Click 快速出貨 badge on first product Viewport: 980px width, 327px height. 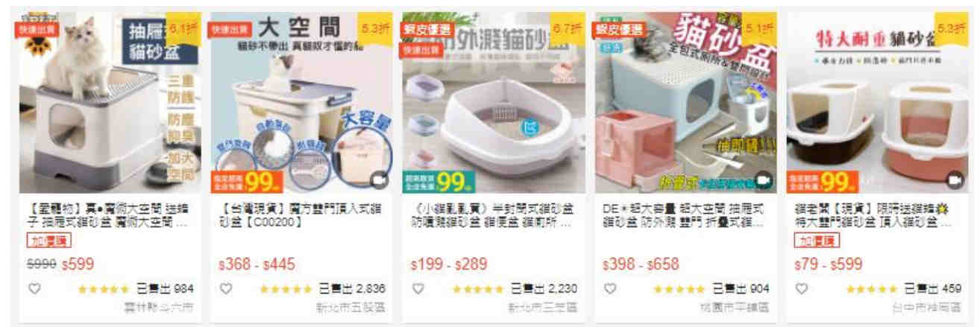pos(39,29)
